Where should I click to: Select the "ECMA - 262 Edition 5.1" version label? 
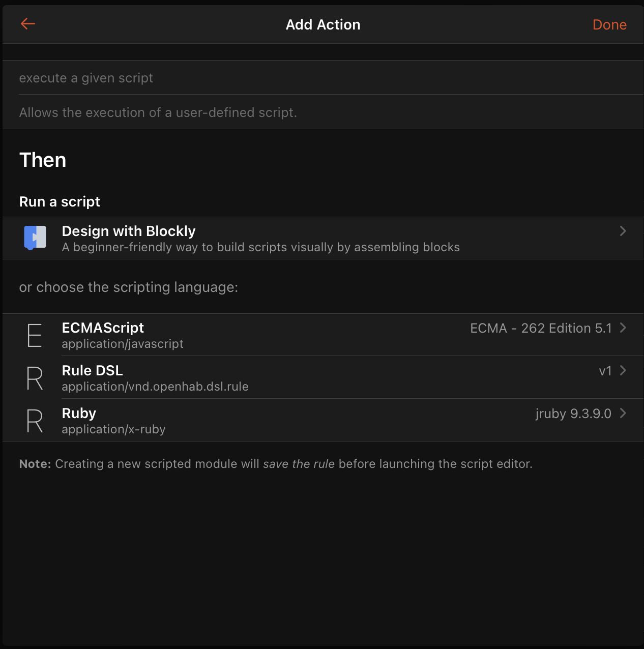pos(541,328)
